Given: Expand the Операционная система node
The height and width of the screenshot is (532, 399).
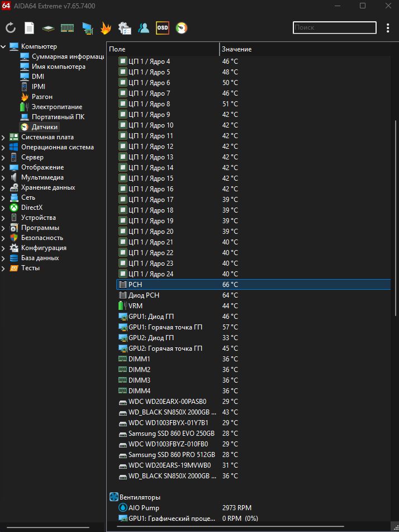Looking at the screenshot, I should point(3,148).
